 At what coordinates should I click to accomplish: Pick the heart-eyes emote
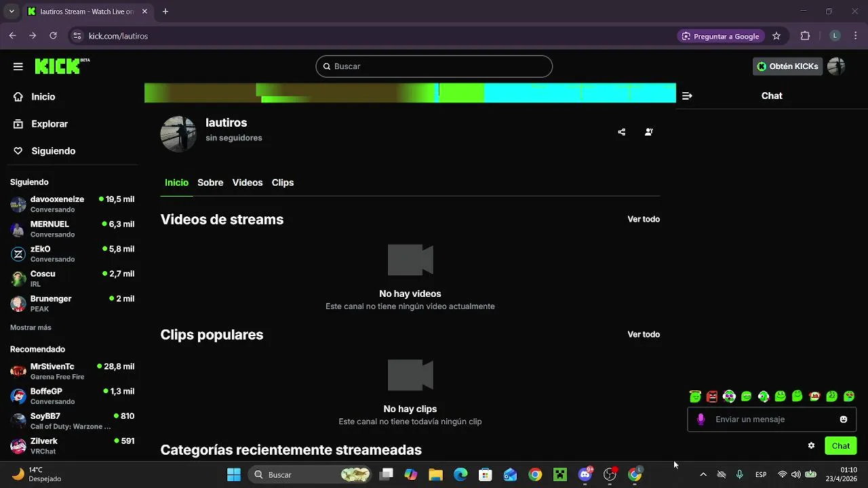pyautogui.click(x=849, y=396)
